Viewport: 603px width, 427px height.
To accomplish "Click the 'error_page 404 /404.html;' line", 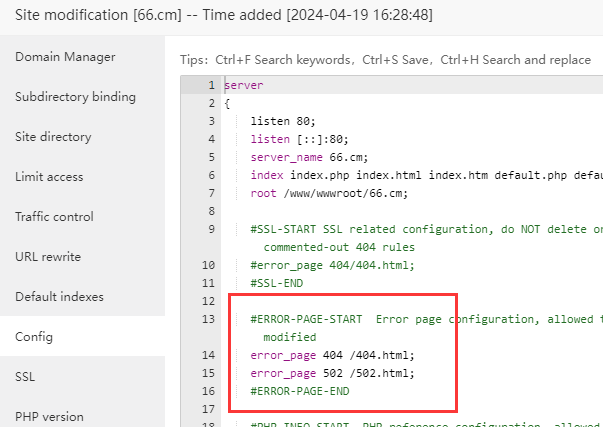I will coord(332,355).
